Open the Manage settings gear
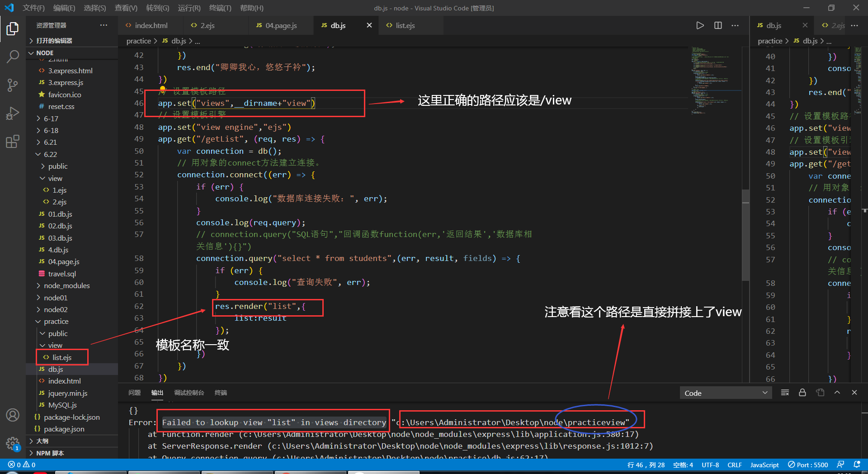 [x=13, y=444]
